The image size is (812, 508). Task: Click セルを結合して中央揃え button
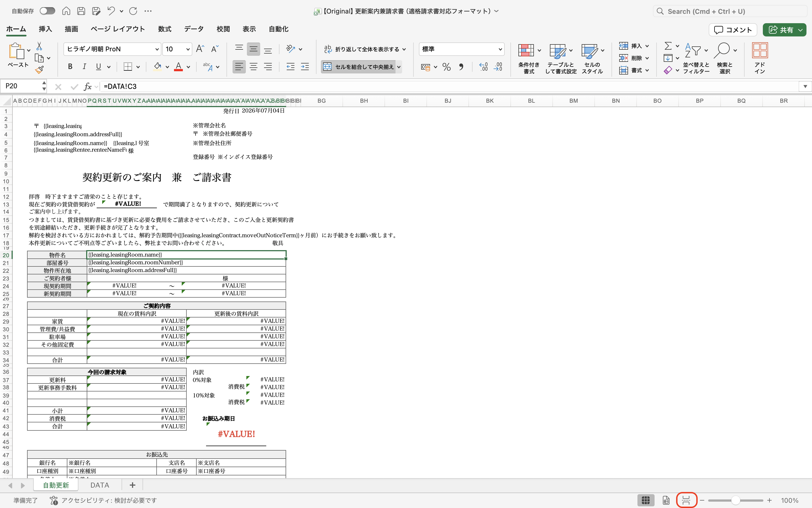[x=358, y=67]
